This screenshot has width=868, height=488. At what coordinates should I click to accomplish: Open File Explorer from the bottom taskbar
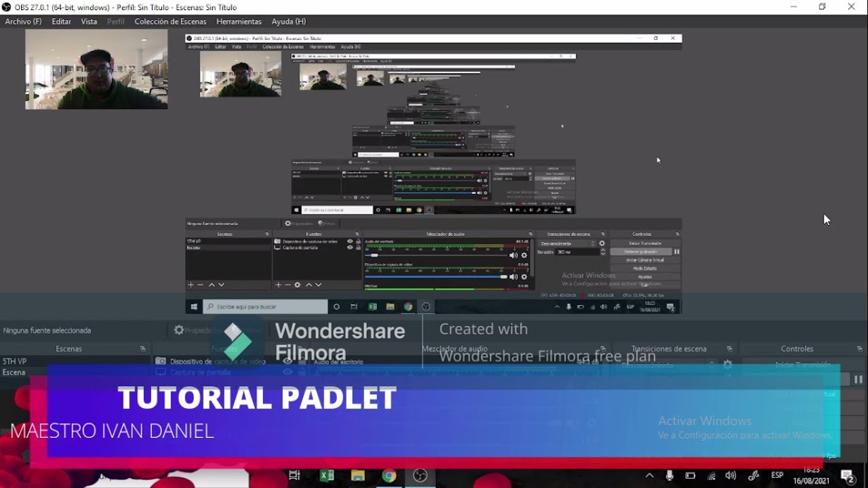(x=357, y=475)
